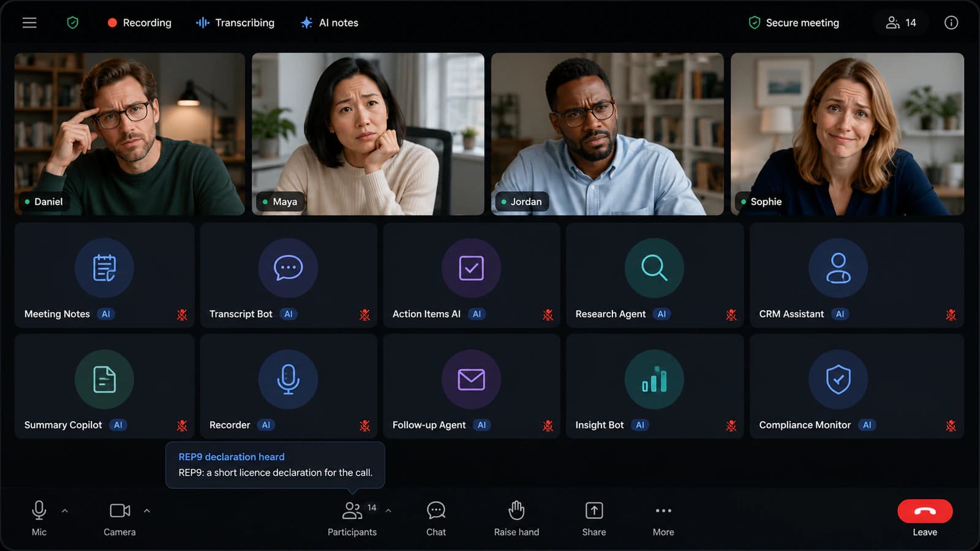The height and width of the screenshot is (551, 980).
Task: Click the green shield icon beside the menu
Action: [x=72, y=23]
